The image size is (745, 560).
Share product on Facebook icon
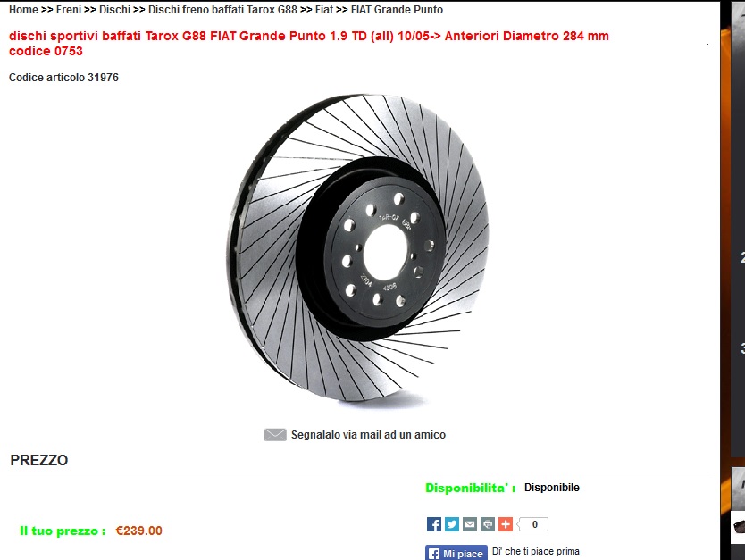click(434, 524)
